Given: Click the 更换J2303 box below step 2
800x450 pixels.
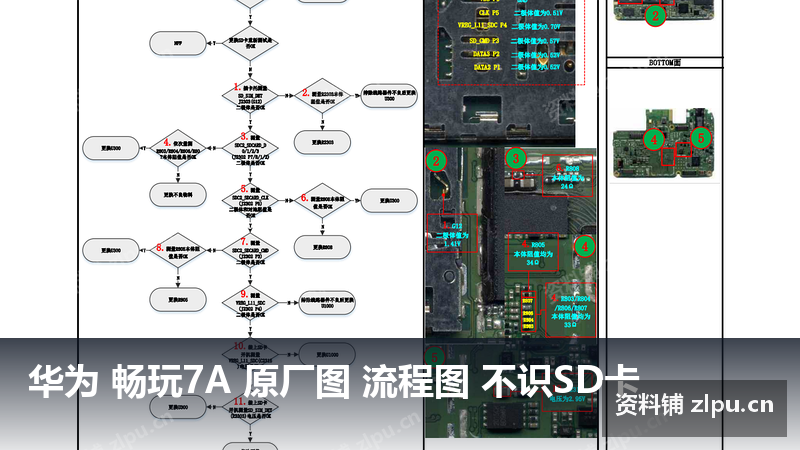Looking at the screenshot, I should coord(322,142).
